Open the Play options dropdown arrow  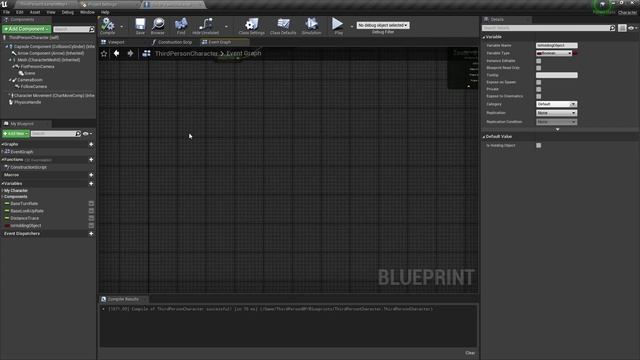coord(351,27)
